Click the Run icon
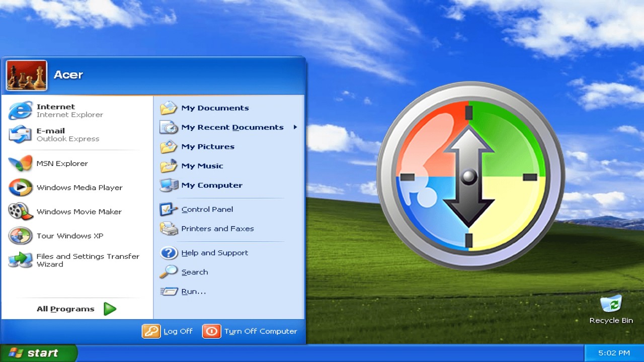The height and width of the screenshot is (362, 644). pos(169,291)
